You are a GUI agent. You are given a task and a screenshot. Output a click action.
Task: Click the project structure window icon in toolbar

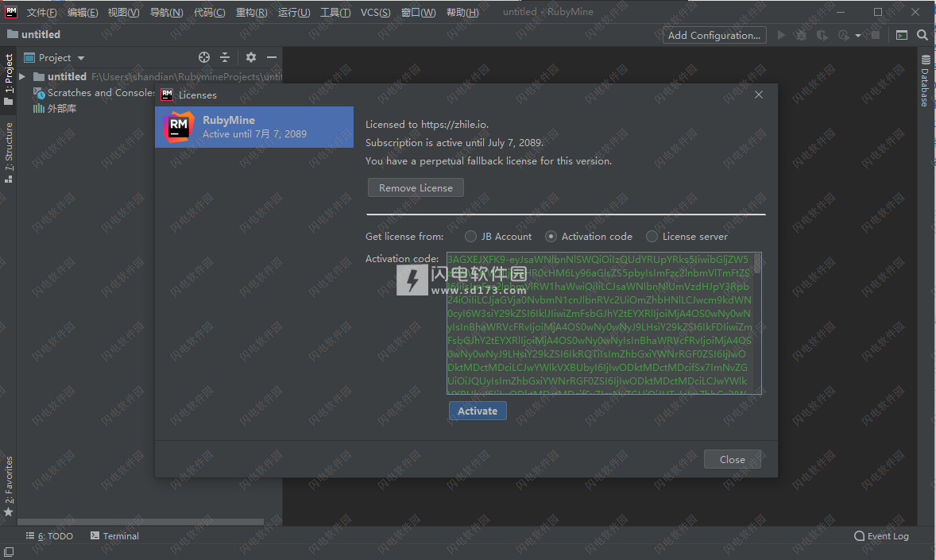coord(902,35)
